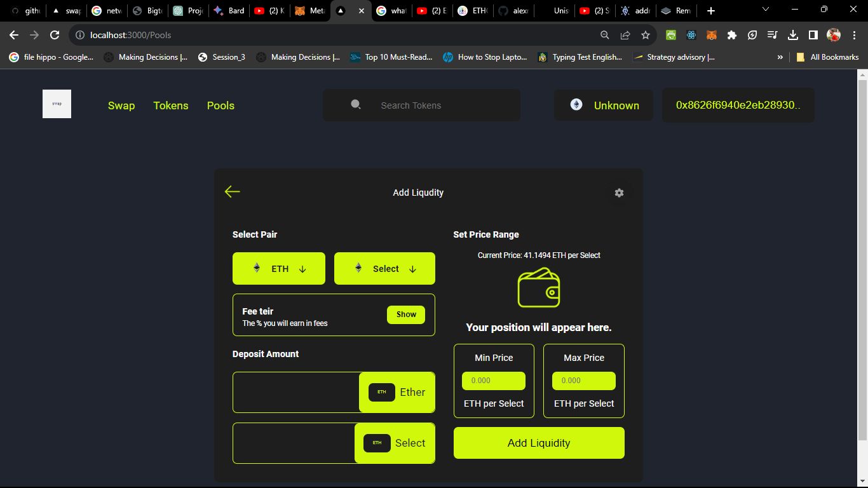This screenshot has width=868, height=488.
Task: Click the wallet address 0x8626f6940e2eb28930 button
Action: (738, 105)
